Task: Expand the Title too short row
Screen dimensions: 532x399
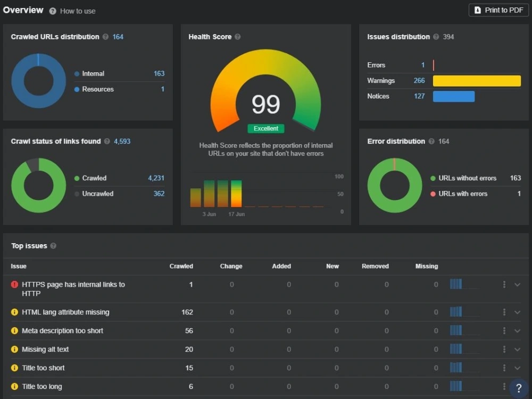Action: click(x=517, y=368)
